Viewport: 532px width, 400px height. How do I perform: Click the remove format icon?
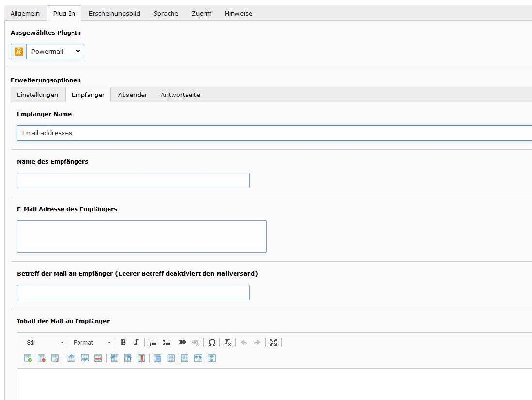pos(228,342)
